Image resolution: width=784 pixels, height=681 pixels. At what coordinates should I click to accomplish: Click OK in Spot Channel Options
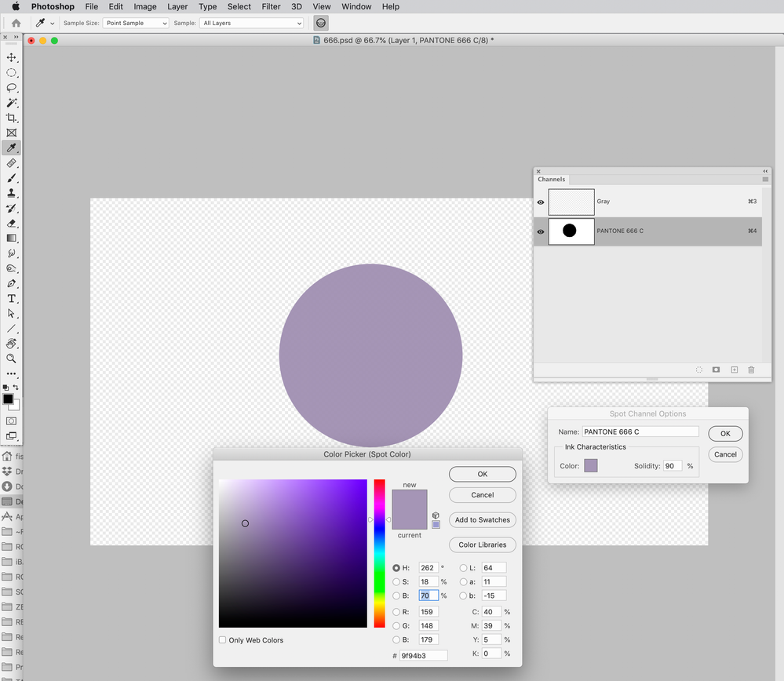[x=725, y=434]
